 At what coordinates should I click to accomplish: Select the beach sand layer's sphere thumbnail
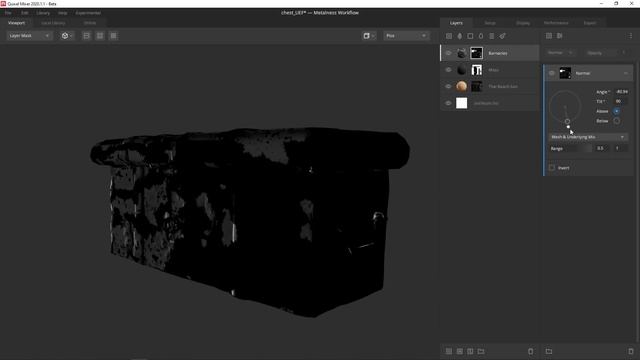coord(462,86)
